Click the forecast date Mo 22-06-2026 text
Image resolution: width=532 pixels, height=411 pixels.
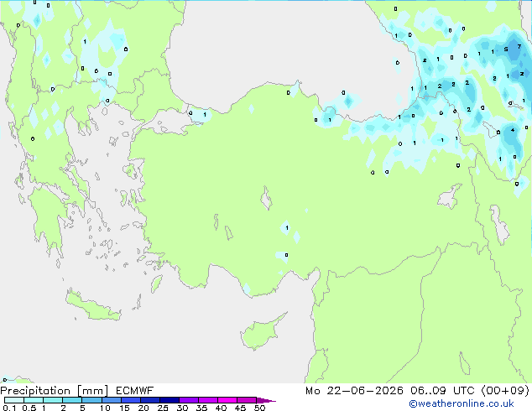[354, 391]
